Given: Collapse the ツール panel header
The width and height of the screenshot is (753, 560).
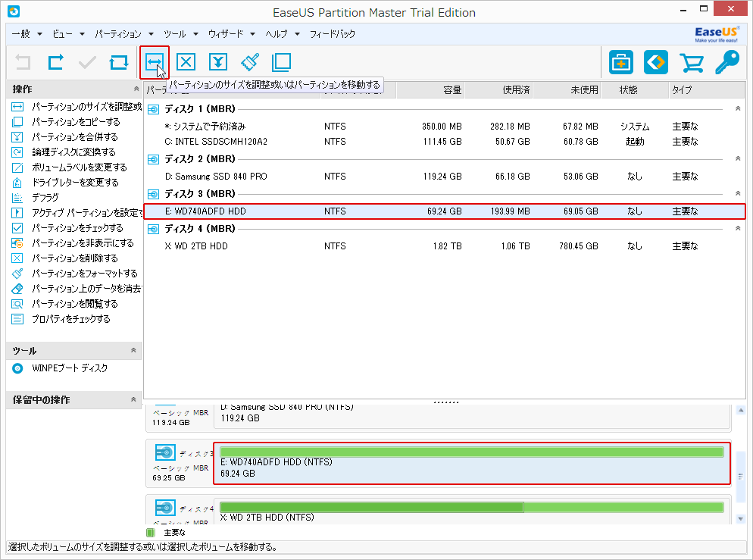Looking at the screenshot, I should pos(133,350).
